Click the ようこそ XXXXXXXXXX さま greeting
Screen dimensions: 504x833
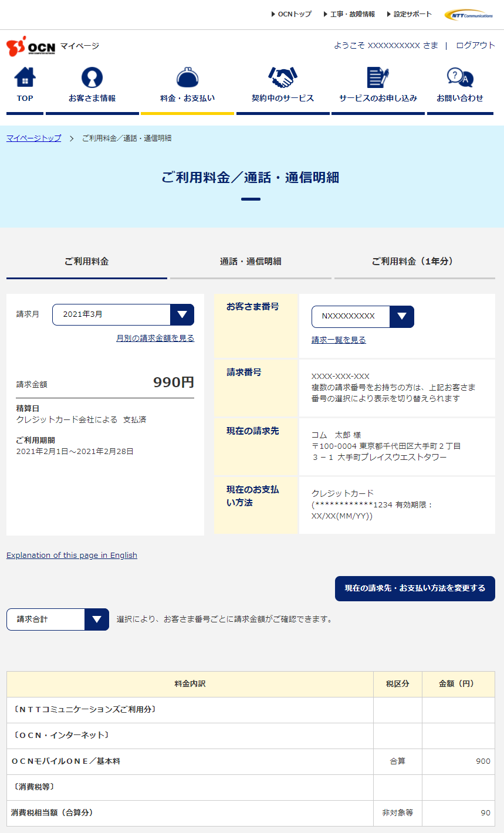386,45
